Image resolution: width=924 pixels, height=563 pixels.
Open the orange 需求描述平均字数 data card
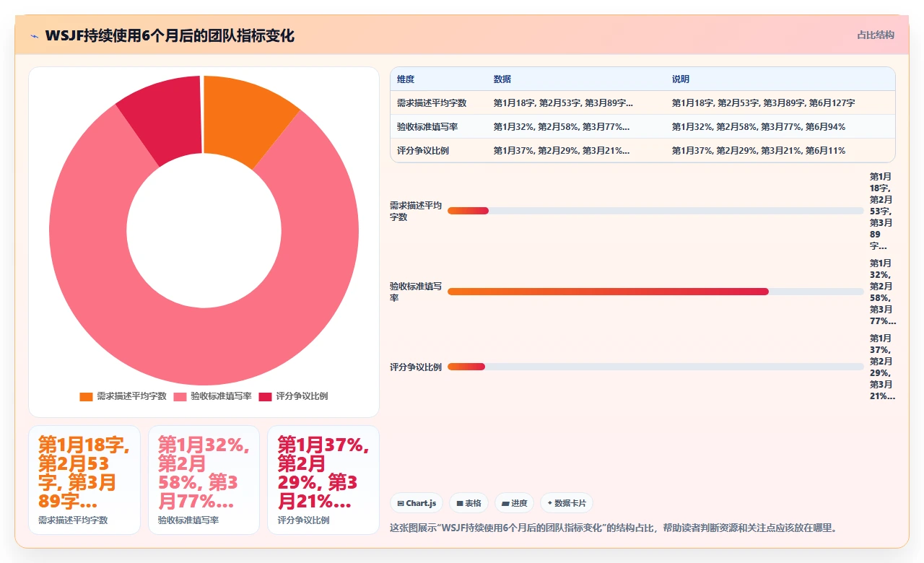click(84, 480)
